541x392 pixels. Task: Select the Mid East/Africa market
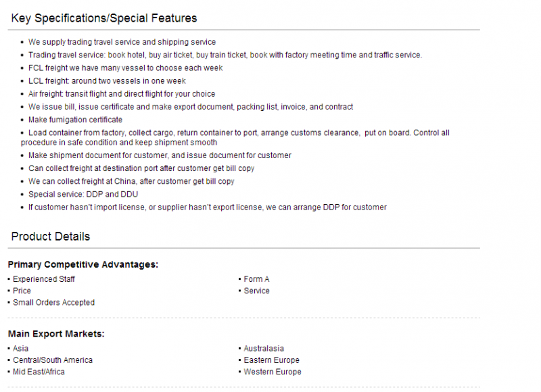tap(39, 372)
